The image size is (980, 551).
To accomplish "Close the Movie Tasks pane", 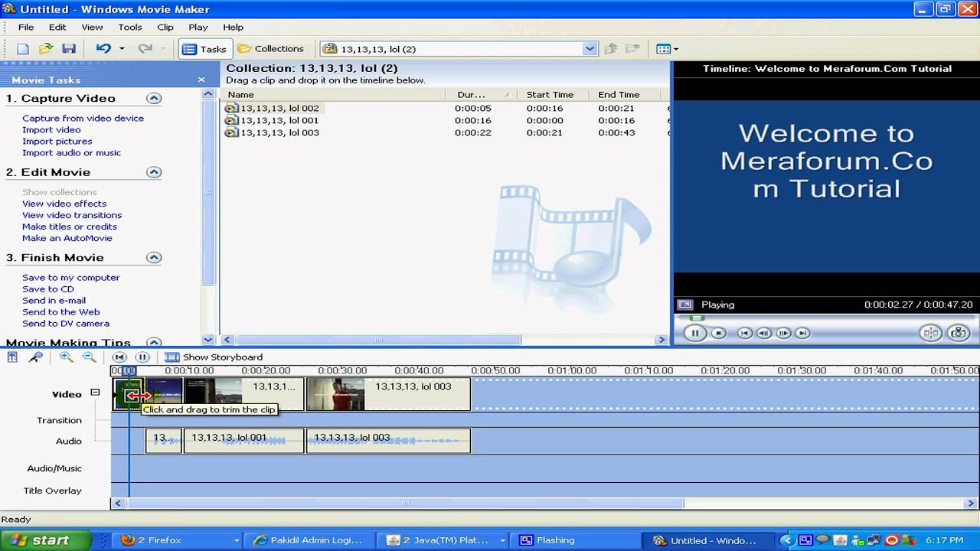I will (x=201, y=80).
